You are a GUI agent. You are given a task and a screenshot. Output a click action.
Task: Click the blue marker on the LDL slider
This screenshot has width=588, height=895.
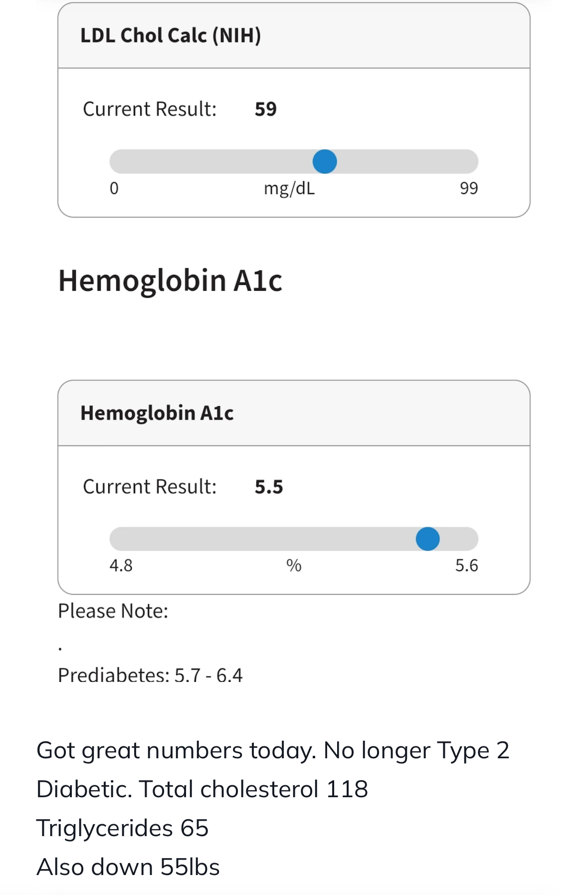click(325, 162)
